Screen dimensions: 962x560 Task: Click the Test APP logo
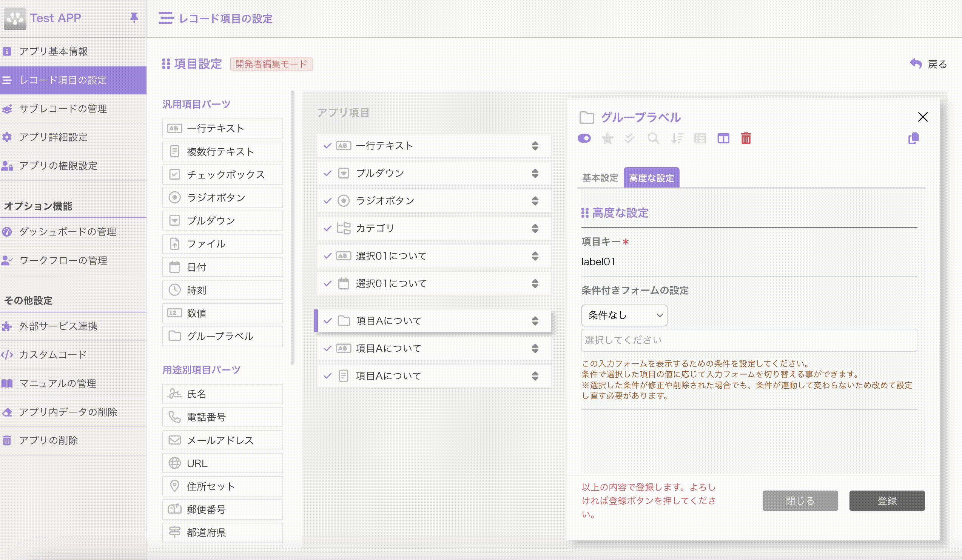pos(15,18)
